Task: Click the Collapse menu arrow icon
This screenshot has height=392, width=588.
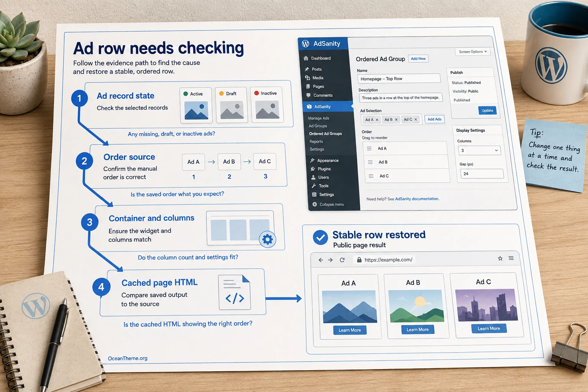Action: 315,204
